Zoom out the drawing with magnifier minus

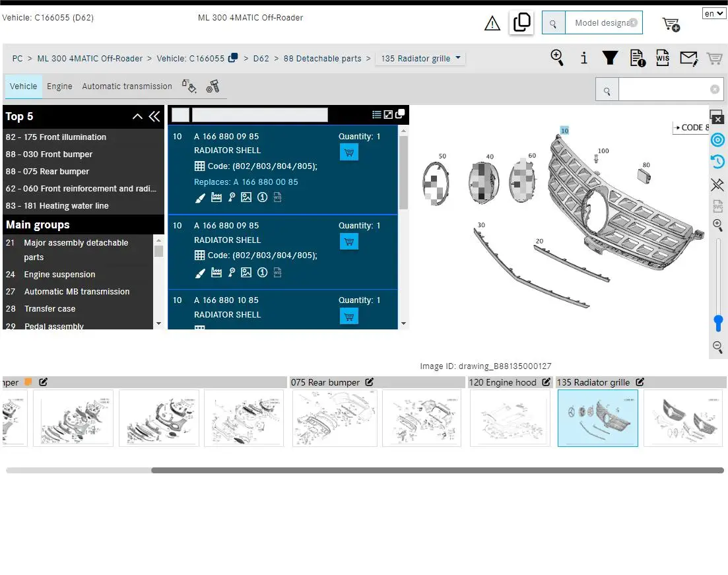point(718,347)
